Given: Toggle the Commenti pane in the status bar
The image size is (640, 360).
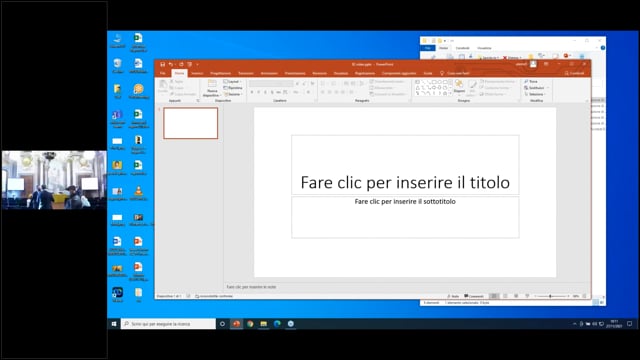Looking at the screenshot, I should (474, 296).
